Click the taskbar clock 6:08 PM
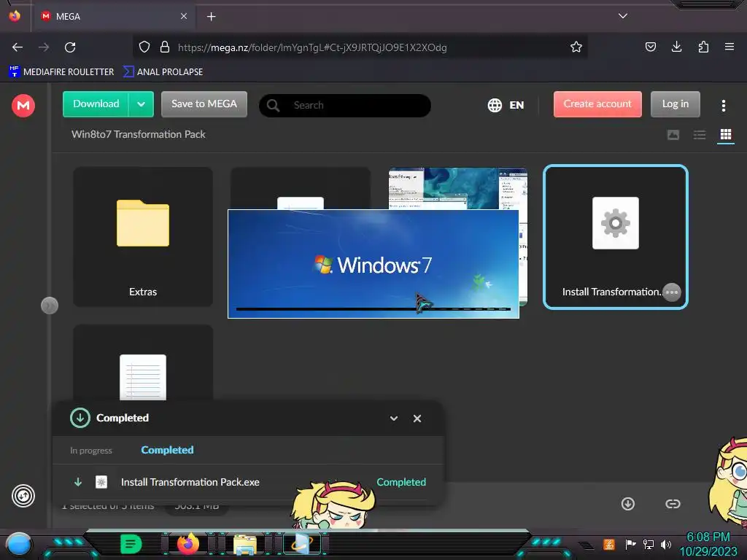 pyautogui.click(x=708, y=537)
